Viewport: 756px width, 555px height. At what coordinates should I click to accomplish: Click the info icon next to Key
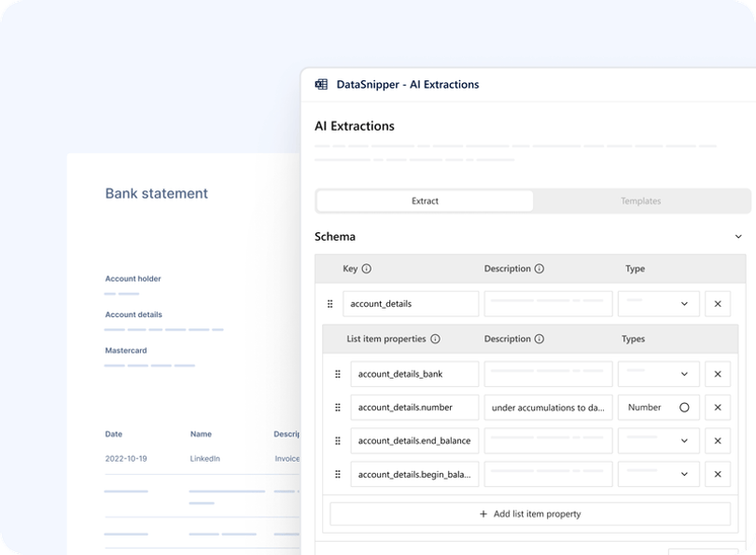click(x=366, y=269)
